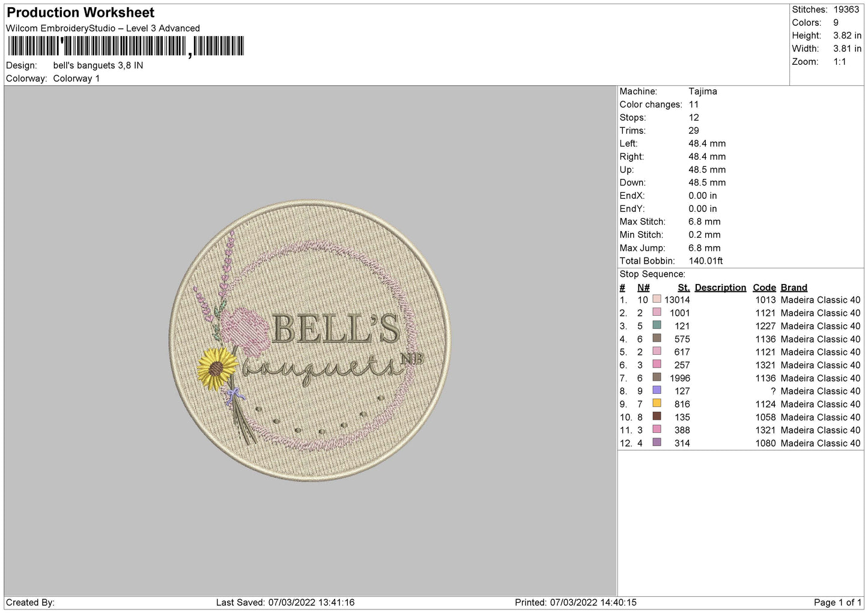Click the Trims value 29

point(694,130)
